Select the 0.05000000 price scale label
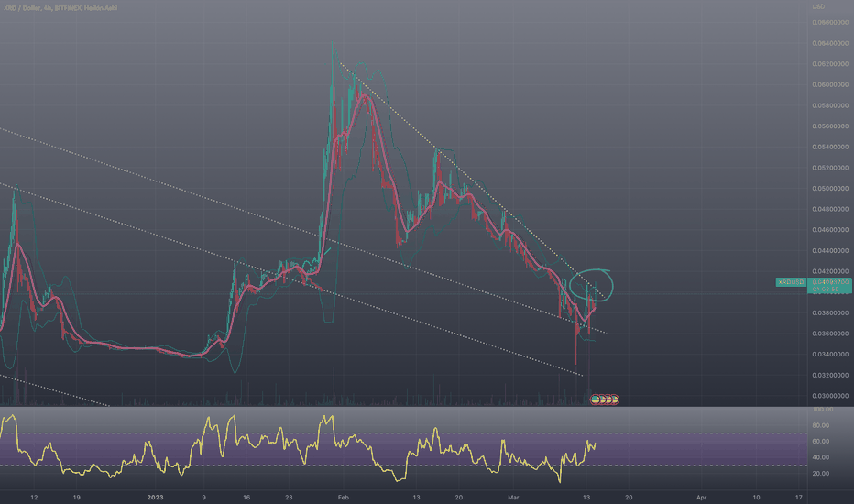Screen dimensions: 854x504 (830, 188)
